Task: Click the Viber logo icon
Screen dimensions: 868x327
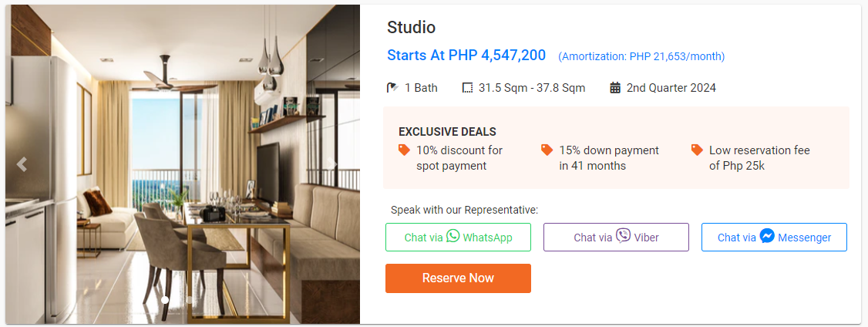Action: click(x=623, y=236)
